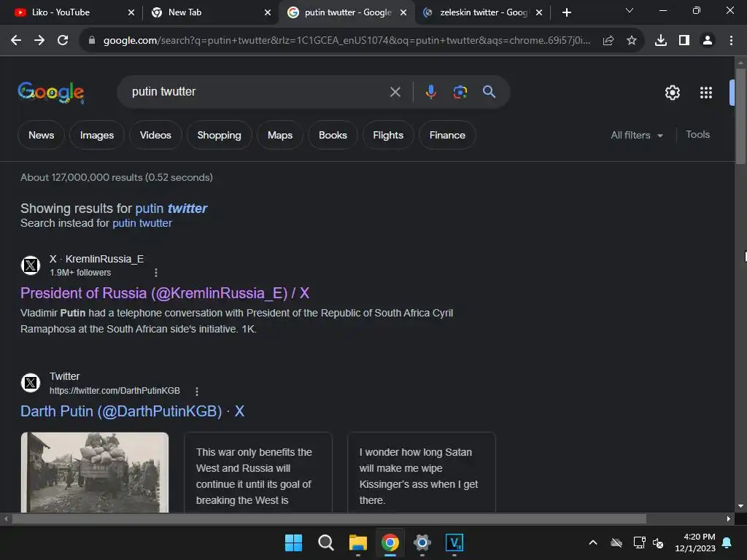Open the V app in taskbar

pos(454,542)
